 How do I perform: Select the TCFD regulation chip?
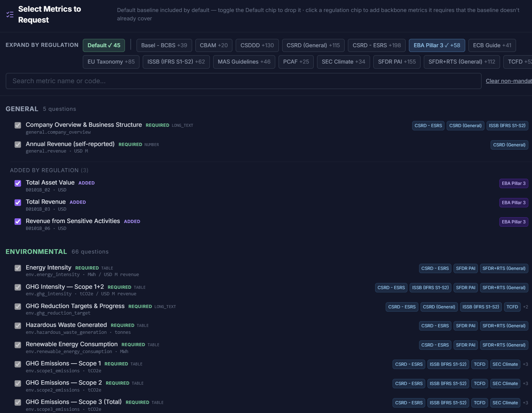(518, 62)
